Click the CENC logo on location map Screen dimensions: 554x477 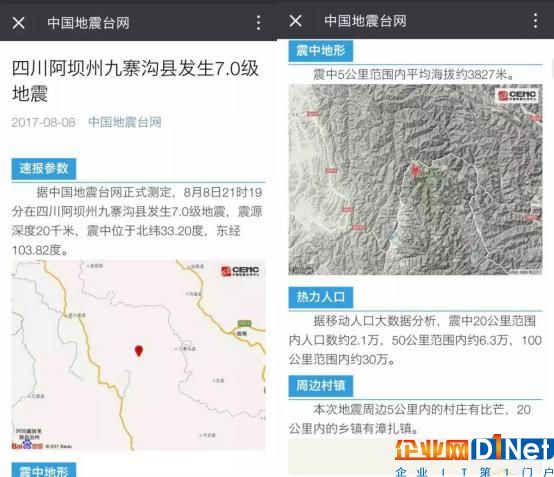click(240, 271)
